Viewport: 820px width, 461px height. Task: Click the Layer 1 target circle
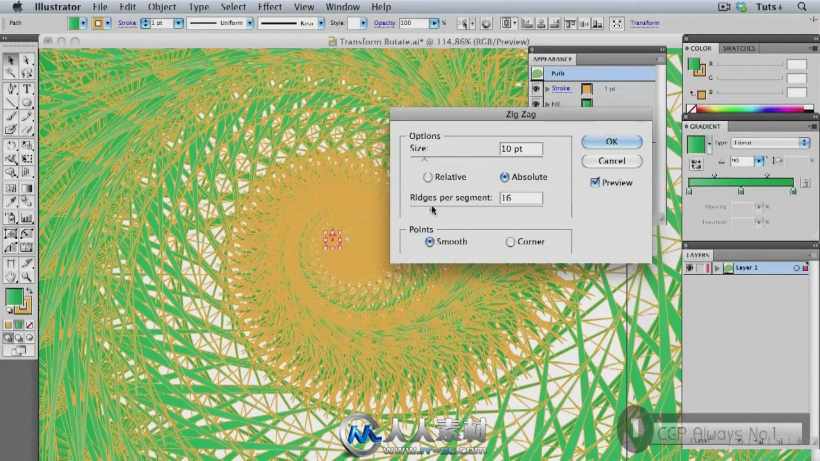coord(796,268)
